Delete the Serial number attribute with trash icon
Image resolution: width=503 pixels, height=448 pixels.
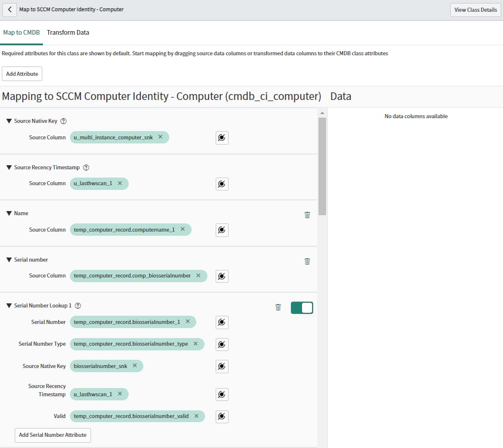pos(307,261)
